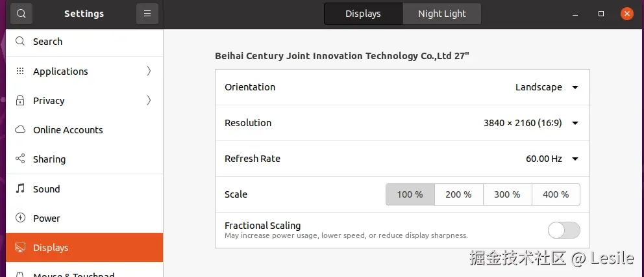Image resolution: width=644 pixels, height=277 pixels.
Task: Expand the Applications chevron arrow
Action: (149, 72)
